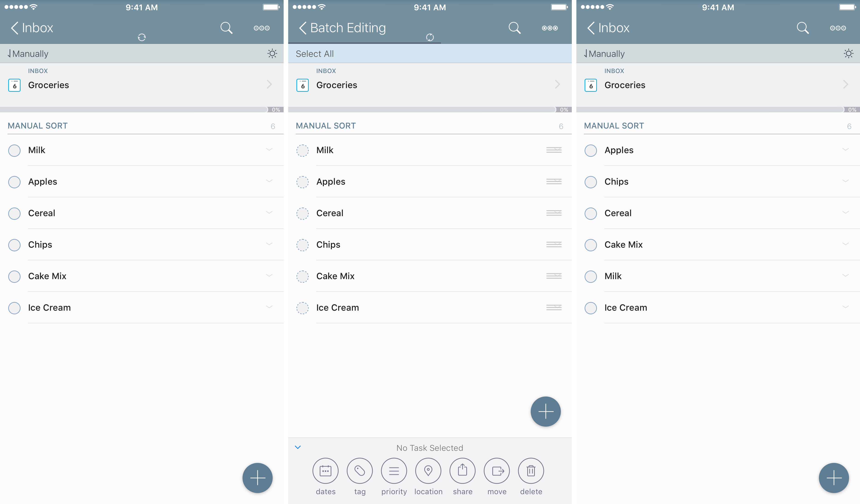Tap the tag icon in batch toolbar
The height and width of the screenshot is (504, 860).
pos(359,471)
